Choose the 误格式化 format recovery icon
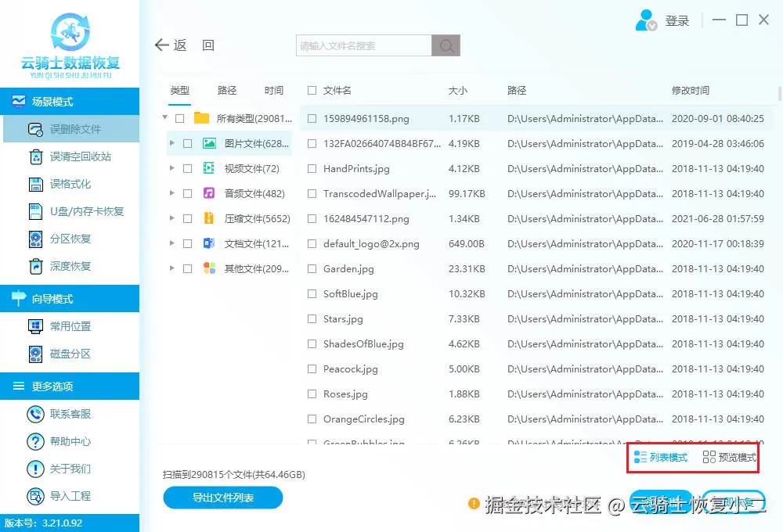This screenshot has height=532, width=783. coord(36,184)
